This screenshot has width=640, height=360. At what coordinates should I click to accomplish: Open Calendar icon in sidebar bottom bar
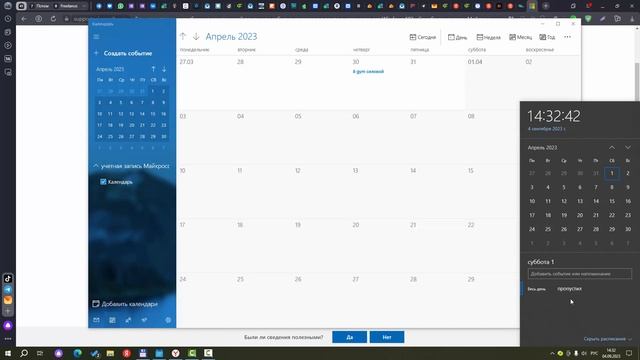click(112, 320)
